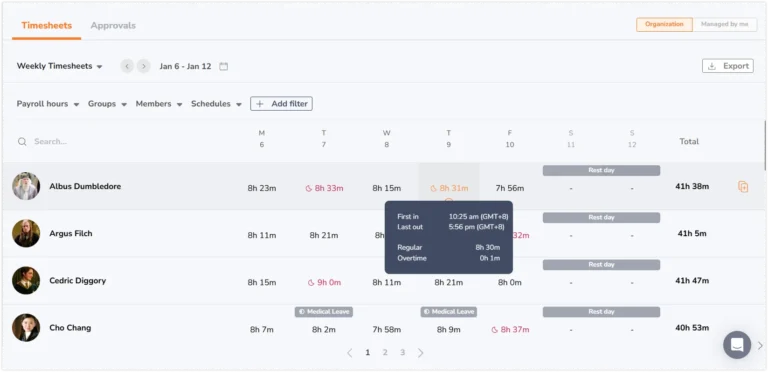Go to previous week arrow
The width and height of the screenshot is (768, 372).
(127, 66)
